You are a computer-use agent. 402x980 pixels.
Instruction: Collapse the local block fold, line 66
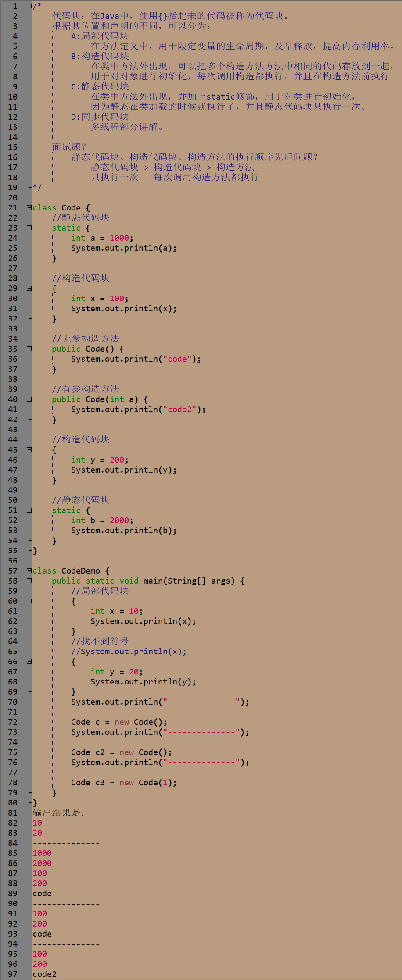(x=29, y=661)
